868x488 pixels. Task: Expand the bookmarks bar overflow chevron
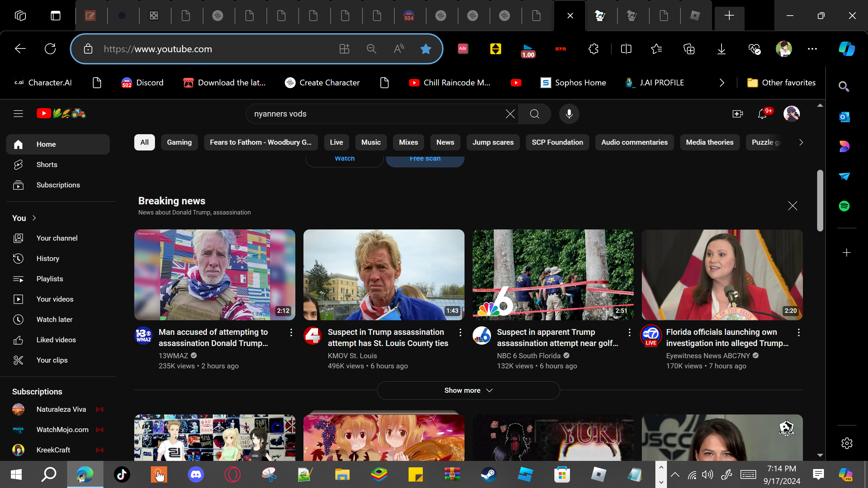click(x=722, y=83)
